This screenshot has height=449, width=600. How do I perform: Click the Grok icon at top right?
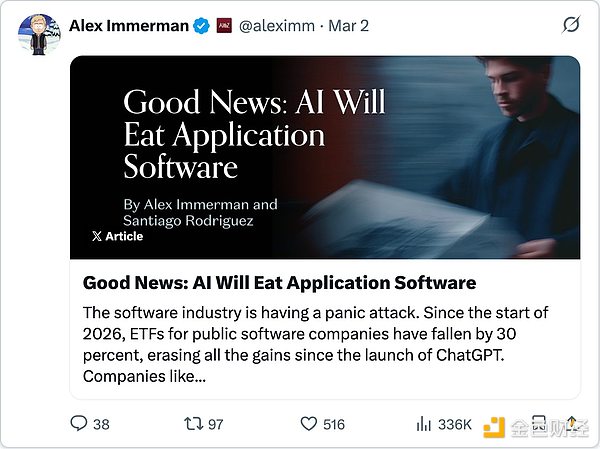[572, 24]
